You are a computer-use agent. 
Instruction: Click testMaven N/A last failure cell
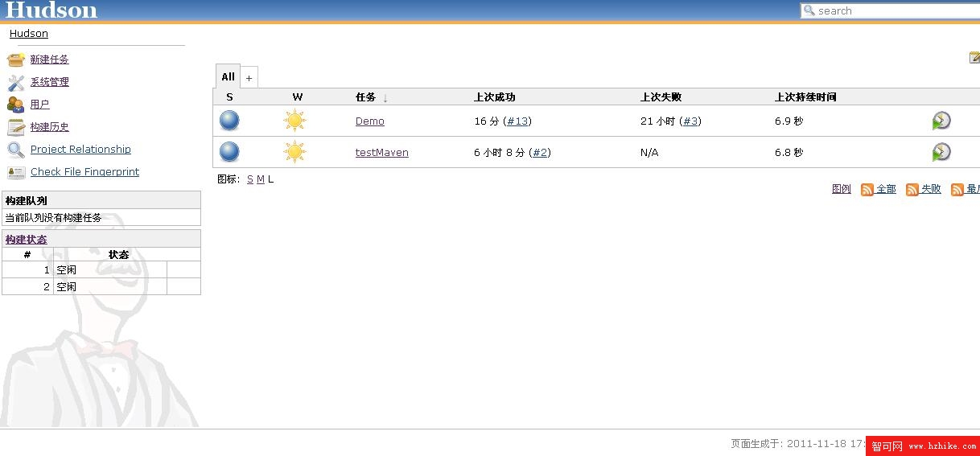(649, 153)
